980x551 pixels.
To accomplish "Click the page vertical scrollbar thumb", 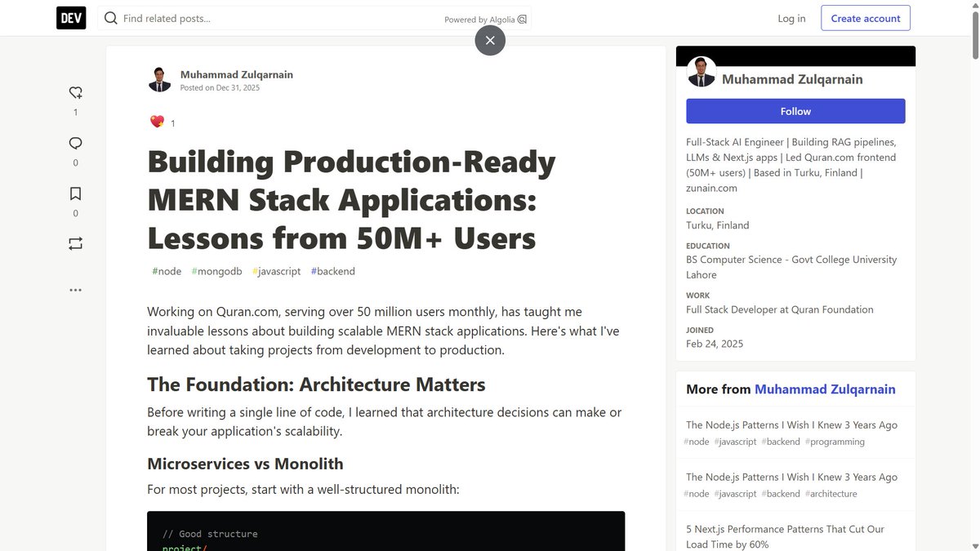I will point(973,37).
